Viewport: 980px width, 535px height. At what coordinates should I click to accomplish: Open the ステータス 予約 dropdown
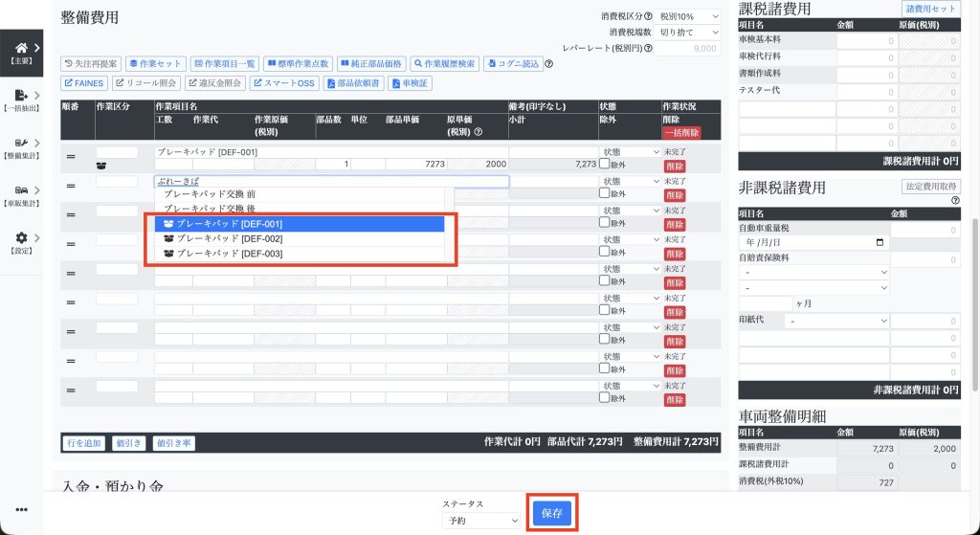[x=480, y=520]
